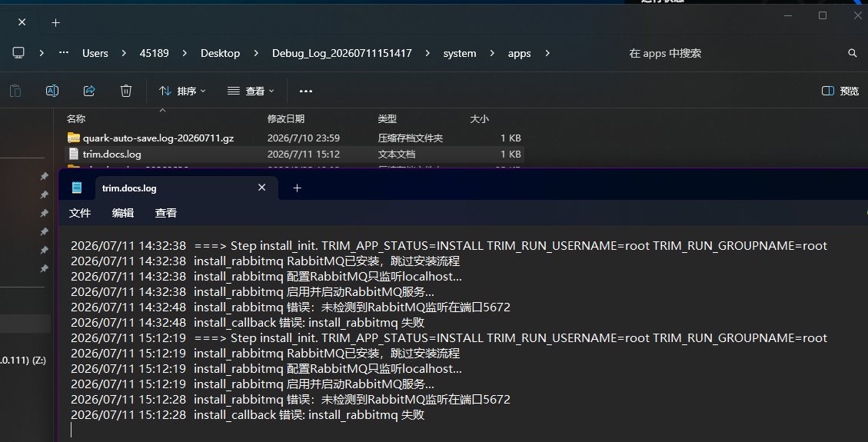
Task: Add a new Notepad tab with plus
Action: click(298, 188)
